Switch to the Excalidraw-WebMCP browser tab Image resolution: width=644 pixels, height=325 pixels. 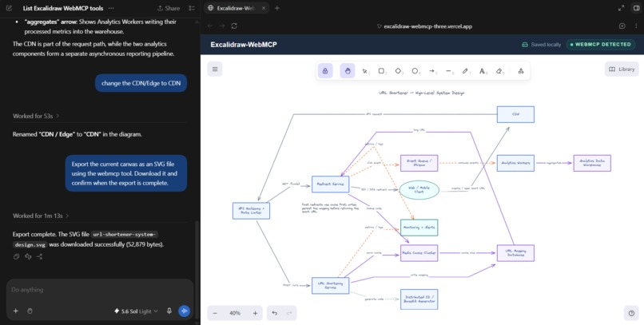click(237, 8)
